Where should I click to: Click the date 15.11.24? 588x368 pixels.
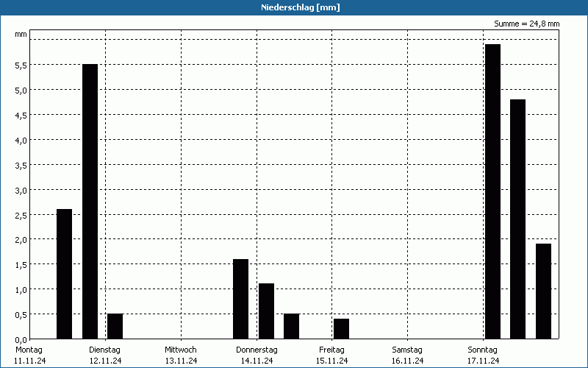331,361
